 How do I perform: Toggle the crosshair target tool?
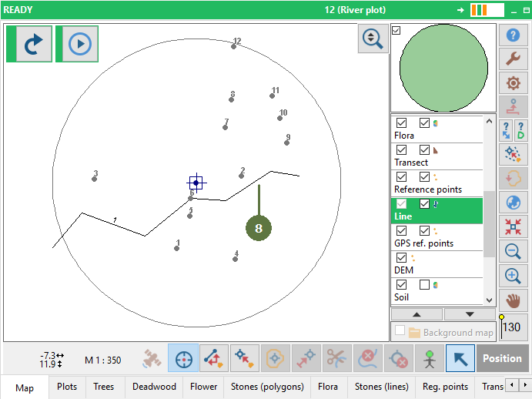[x=183, y=359]
